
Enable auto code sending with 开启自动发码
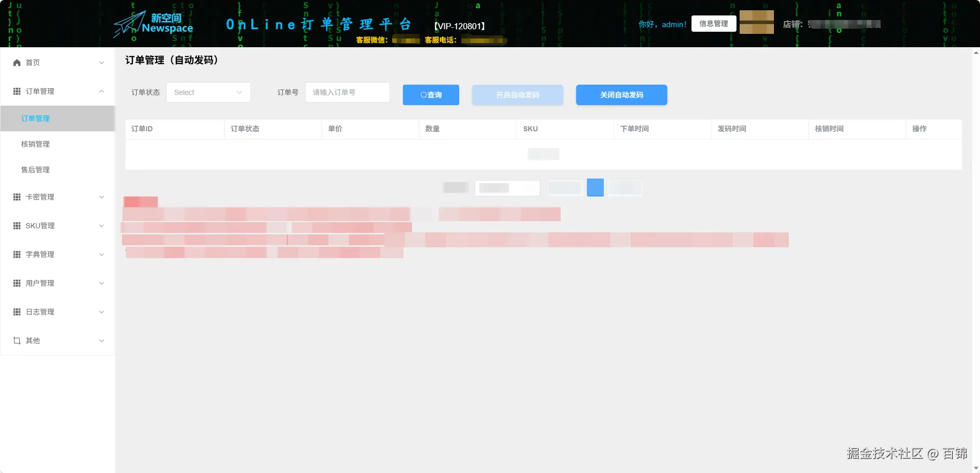(x=517, y=95)
